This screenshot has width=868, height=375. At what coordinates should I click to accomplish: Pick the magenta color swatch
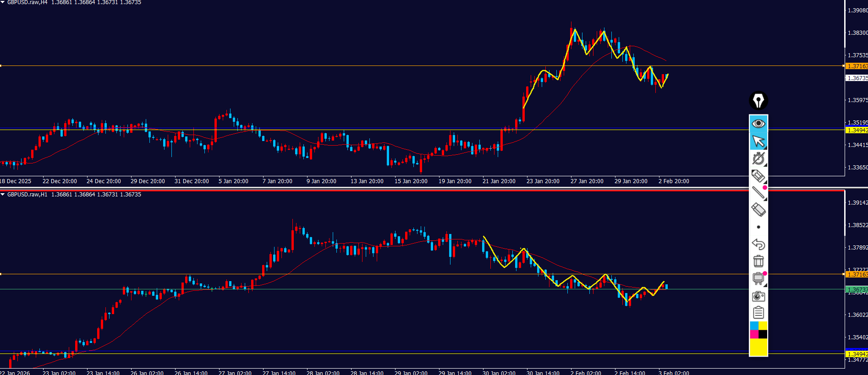tap(754, 334)
